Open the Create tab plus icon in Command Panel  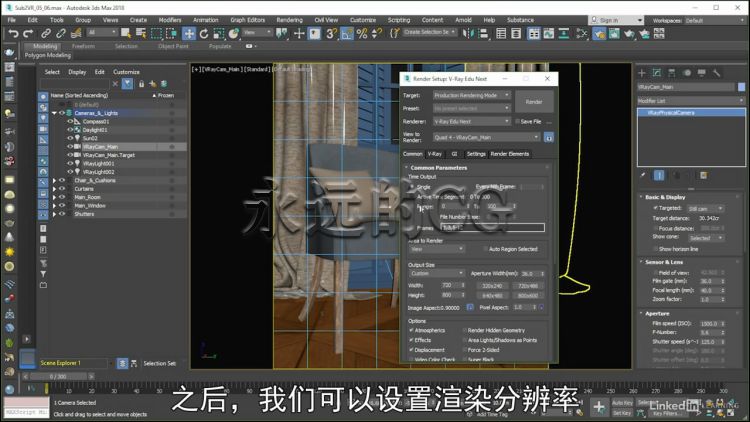tap(642, 73)
